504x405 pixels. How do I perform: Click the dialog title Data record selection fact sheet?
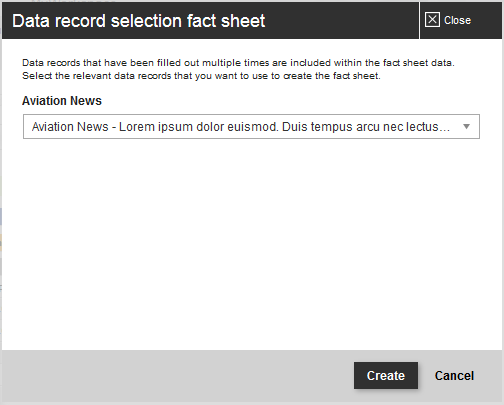click(139, 21)
